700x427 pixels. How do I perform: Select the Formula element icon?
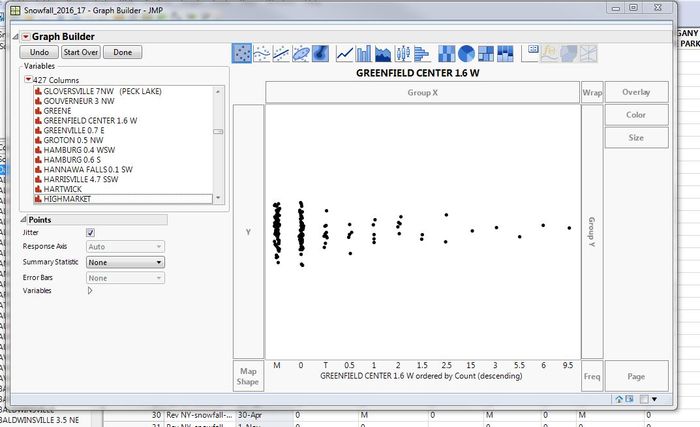click(x=550, y=54)
